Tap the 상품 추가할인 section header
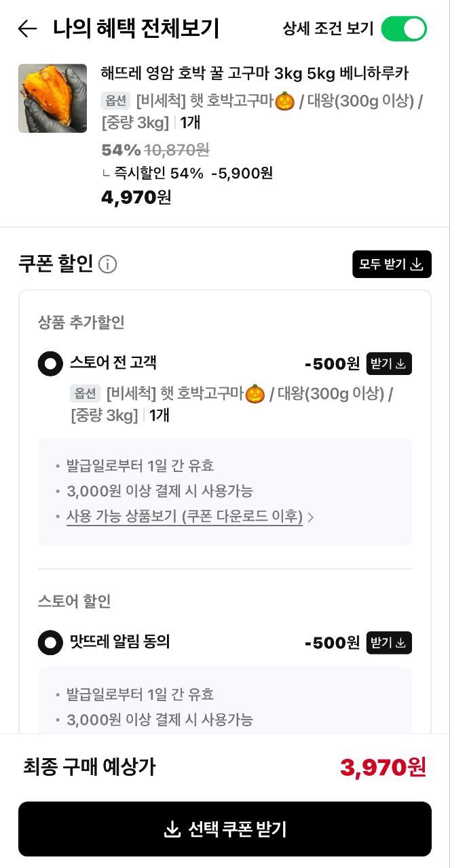The image size is (450, 868). pyautogui.click(x=81, y=322)
